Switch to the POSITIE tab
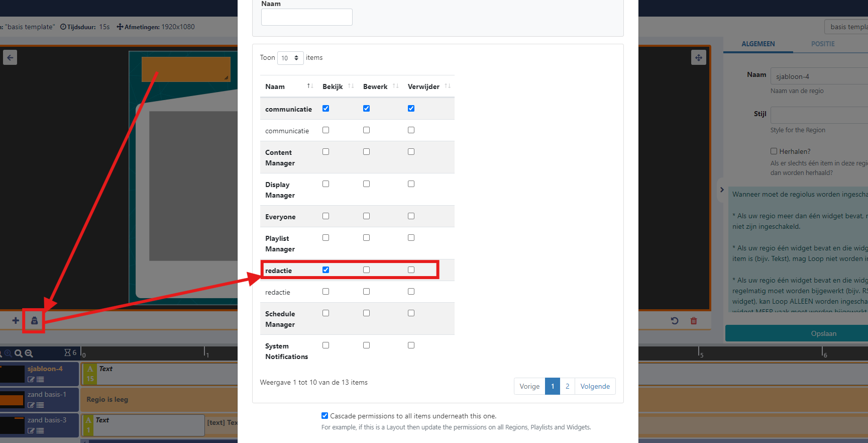Screen dimensions: 868x443 pos(822,44)
